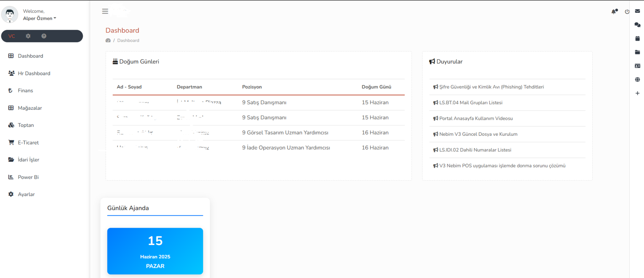Click the question mark help icon
Image resolution: width=644 pixels, height=278 pixels.
pos(44,36)
